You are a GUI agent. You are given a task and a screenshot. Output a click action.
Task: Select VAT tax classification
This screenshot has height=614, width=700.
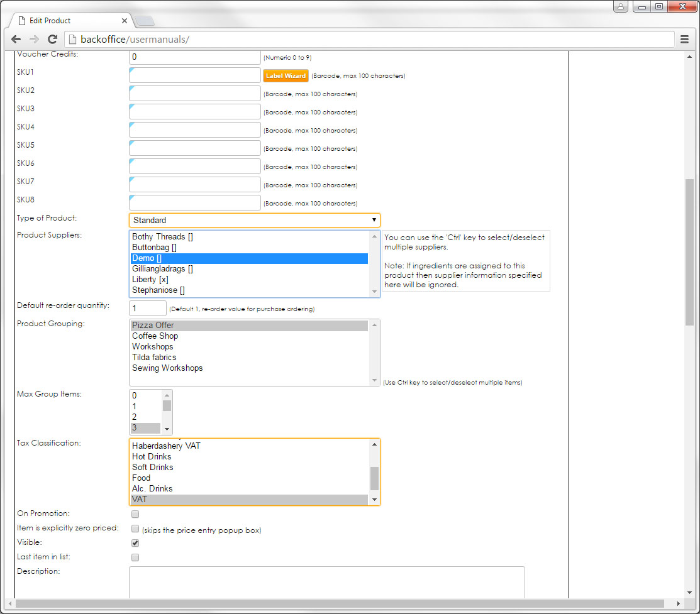249,500
